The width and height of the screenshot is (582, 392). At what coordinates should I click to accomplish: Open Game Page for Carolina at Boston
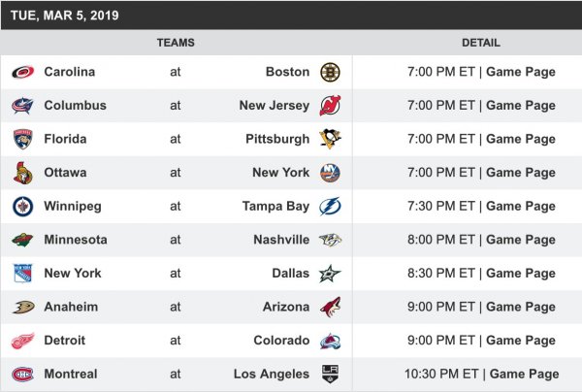(521, 72)
